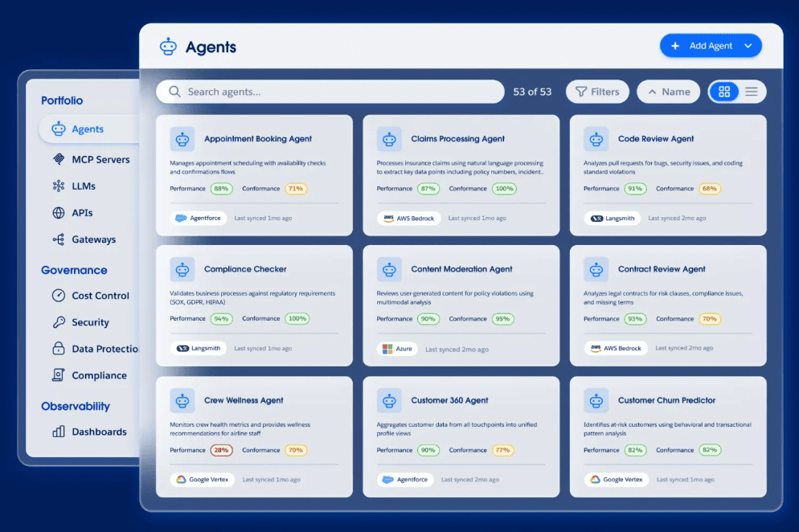Click the Search agents input field
799x532 pixels.
[330, 92]
